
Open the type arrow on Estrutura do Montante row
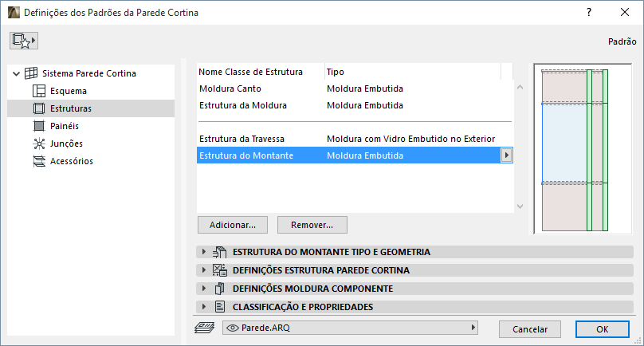506,155
